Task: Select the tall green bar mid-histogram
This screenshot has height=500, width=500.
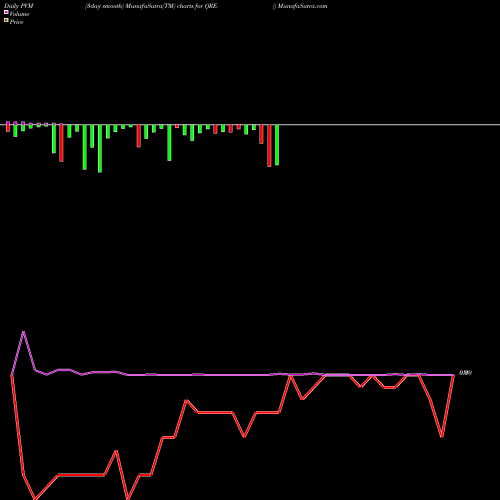Action: 169,143
